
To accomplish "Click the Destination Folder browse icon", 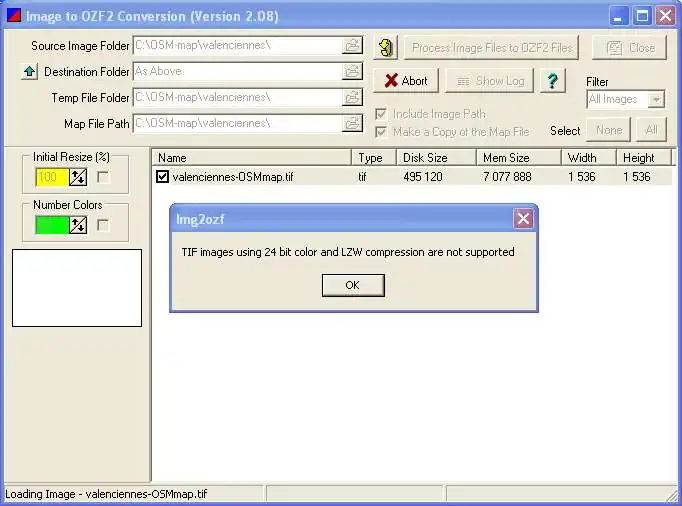I will coord(353,72).
